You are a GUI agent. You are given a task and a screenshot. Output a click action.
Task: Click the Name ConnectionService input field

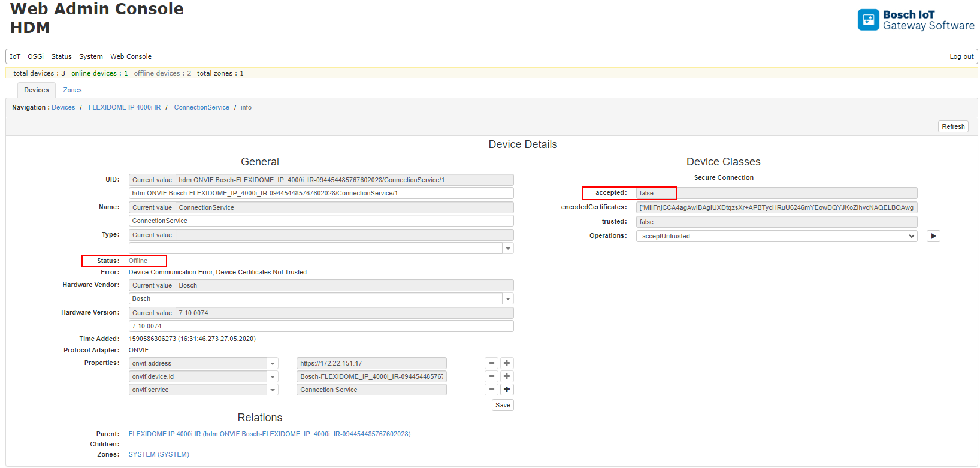(x=320, y=221)
